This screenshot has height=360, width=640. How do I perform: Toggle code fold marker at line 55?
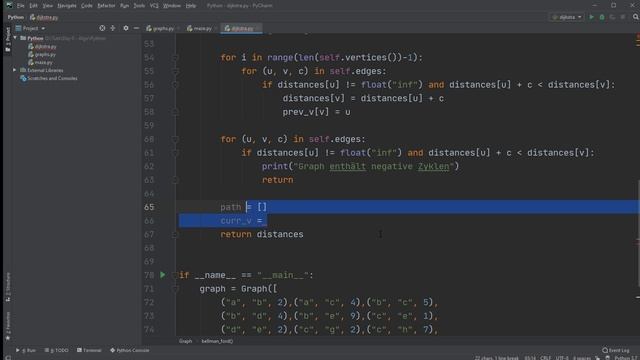[175, 71]
